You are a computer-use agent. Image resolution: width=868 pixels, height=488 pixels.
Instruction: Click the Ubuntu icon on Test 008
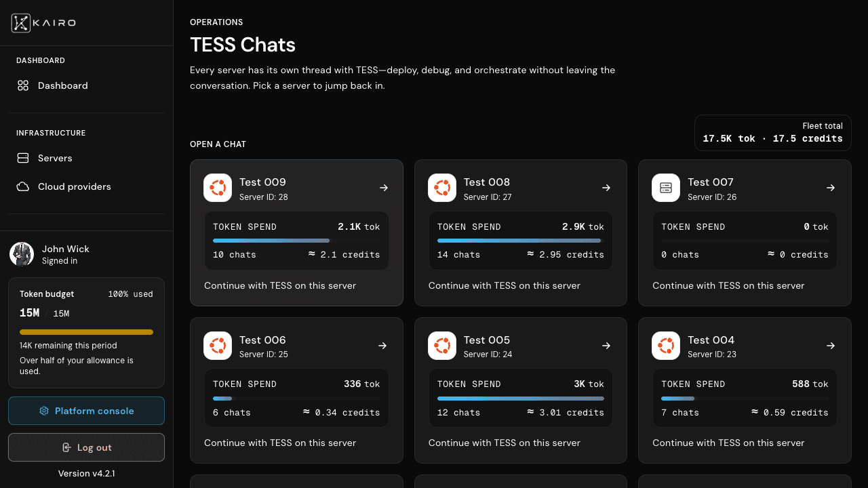click(x=442, y=188)
